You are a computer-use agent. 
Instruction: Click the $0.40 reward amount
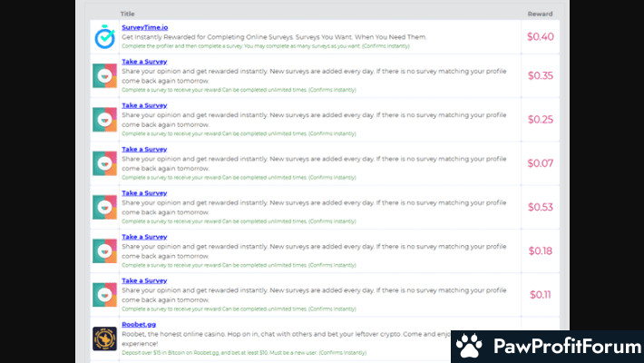(x=541, y=37)
